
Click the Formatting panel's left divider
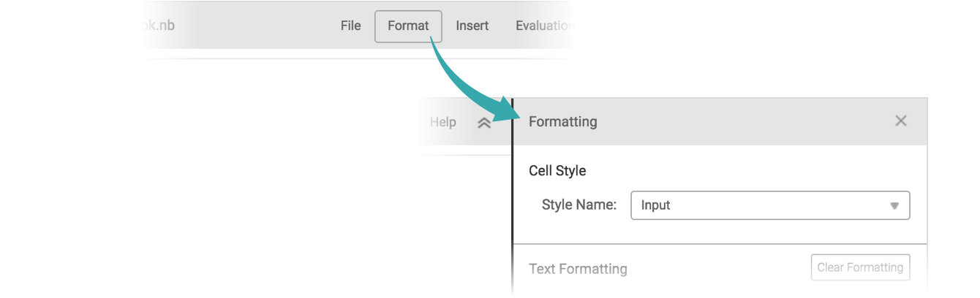(513, 197)
